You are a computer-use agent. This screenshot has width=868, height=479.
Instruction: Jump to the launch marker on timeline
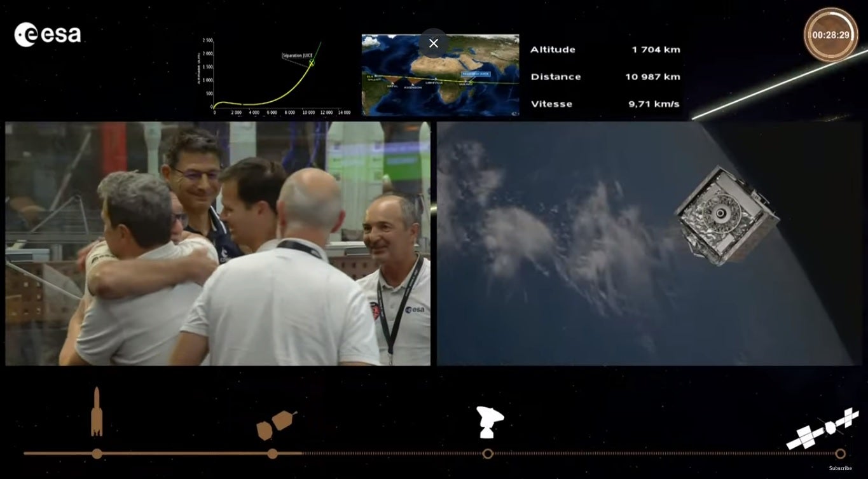pyautogui.click(x=97, y=454)
